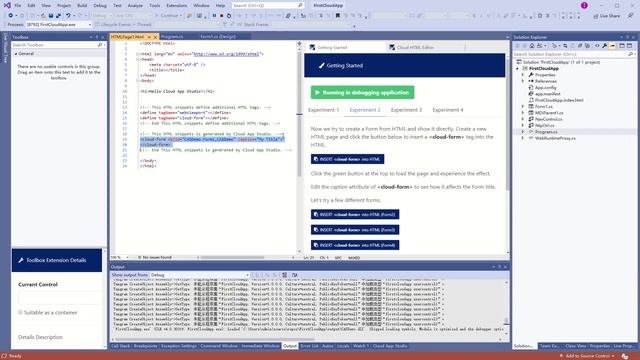This screenshot has height=360, width=640.
Task: Expand the Form1.cs node
Action: (523, 107)
